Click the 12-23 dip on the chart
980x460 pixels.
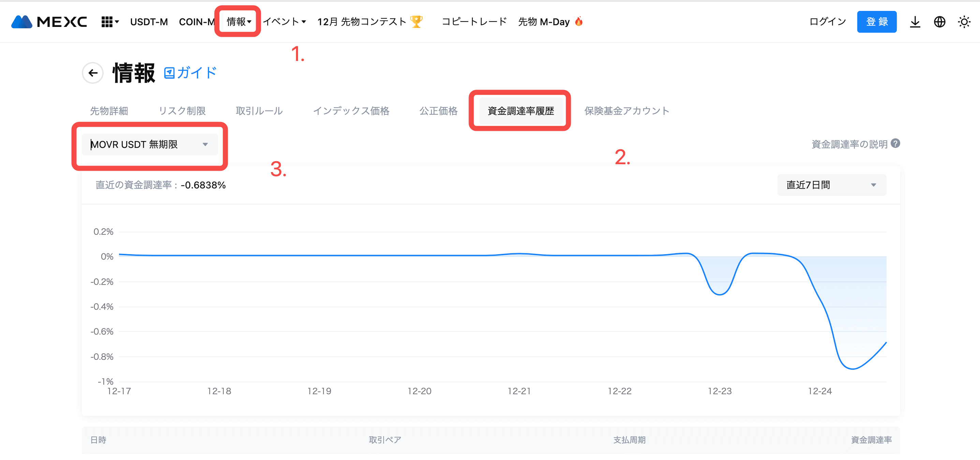click(719, 294)
